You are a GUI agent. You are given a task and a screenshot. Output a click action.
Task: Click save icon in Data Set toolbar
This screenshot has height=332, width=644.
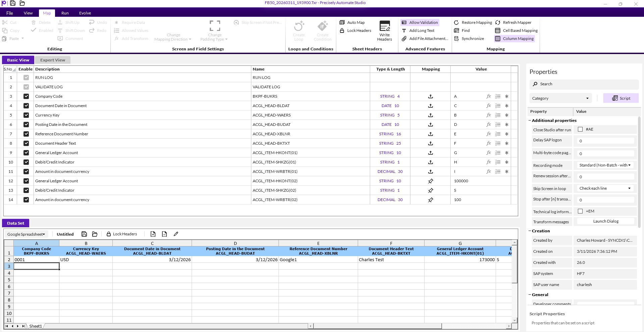tap(84, 234)
